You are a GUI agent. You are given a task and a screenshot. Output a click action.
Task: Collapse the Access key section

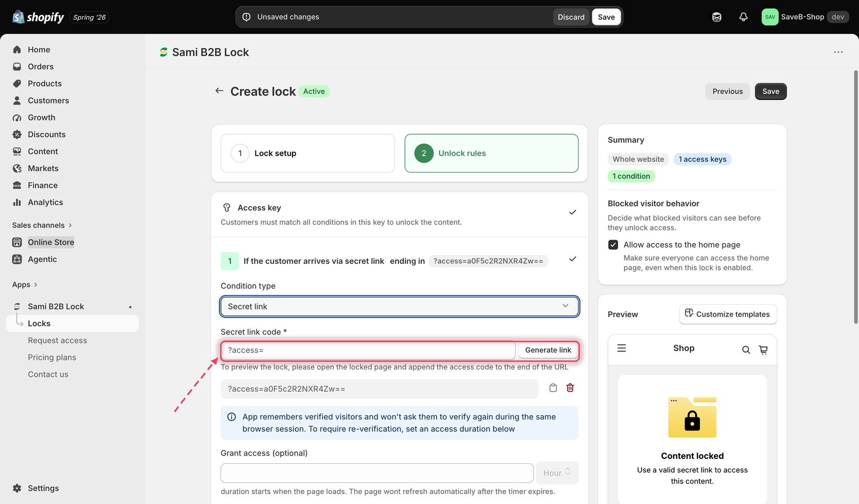572,212
